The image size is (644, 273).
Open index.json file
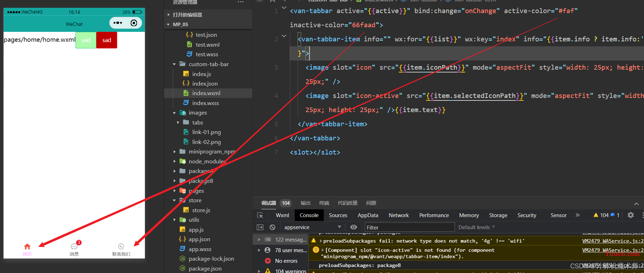[205, 83]
